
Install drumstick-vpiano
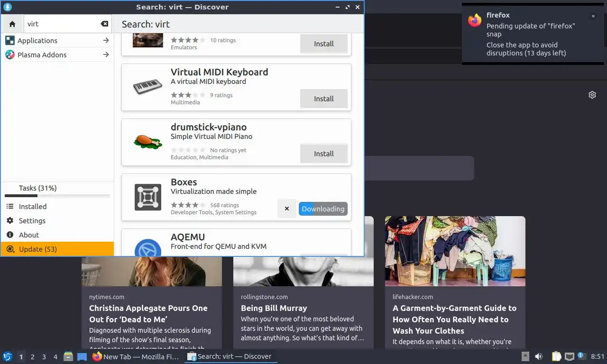pyautogui.click(x=324, y=154)
